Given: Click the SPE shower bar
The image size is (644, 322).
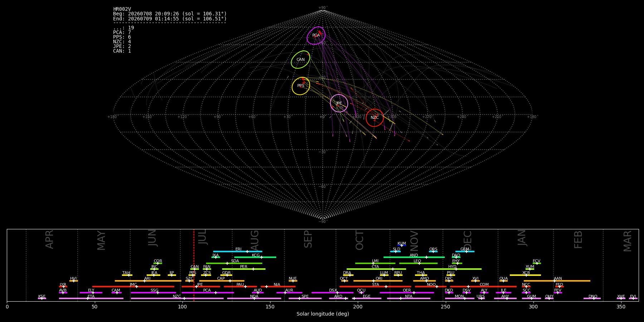Looking at the screenshot, I should coord(305,298).
